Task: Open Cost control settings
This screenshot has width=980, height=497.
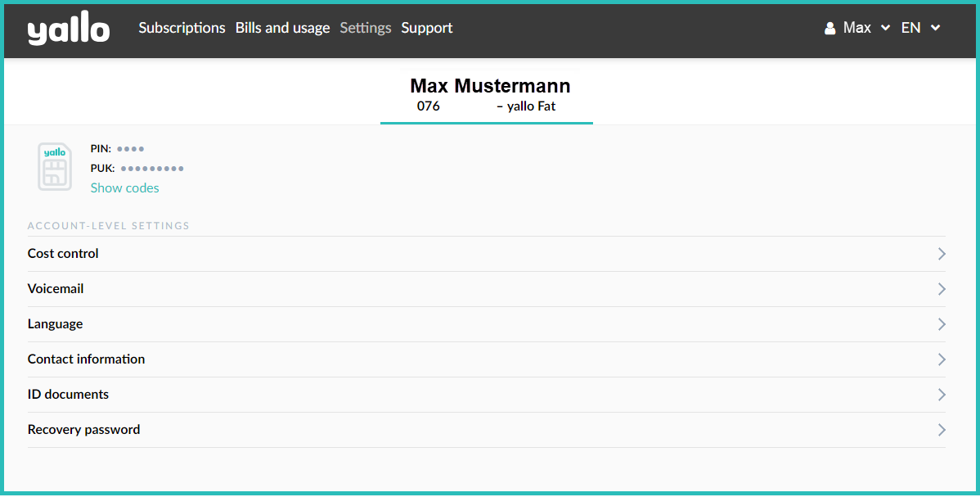Action: click(x=63, y=254)
